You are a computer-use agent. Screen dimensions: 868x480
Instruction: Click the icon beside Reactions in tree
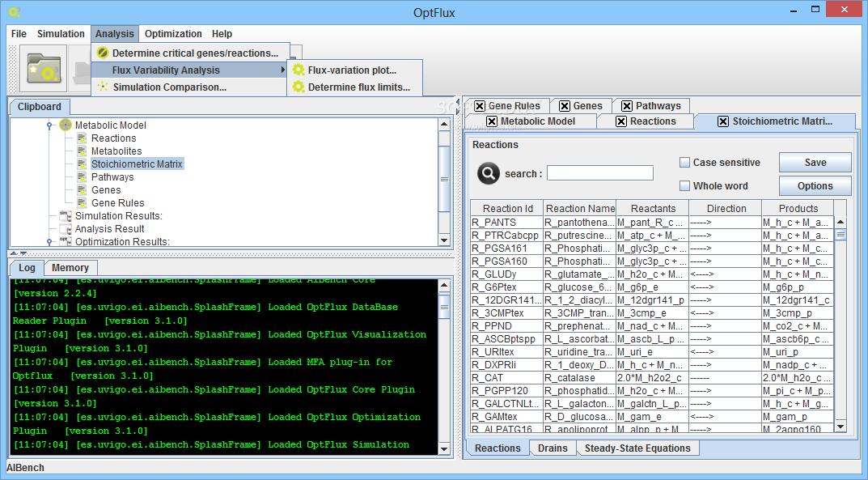tap(82, 138)
